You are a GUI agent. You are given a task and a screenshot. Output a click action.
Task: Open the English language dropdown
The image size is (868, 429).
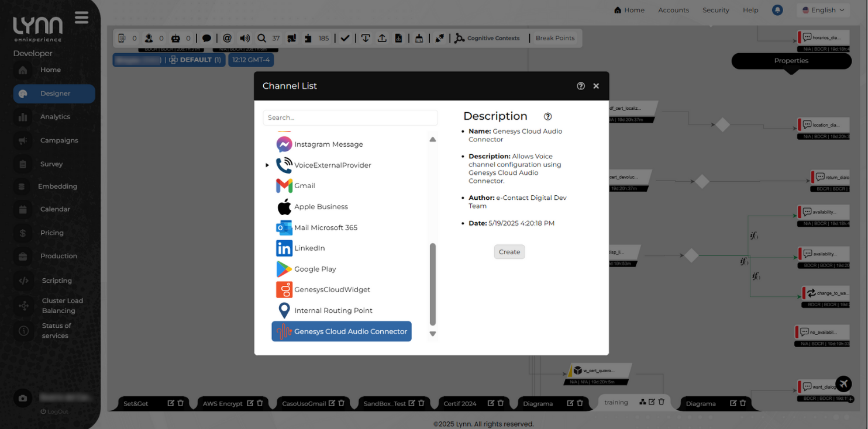click(823, 10)
